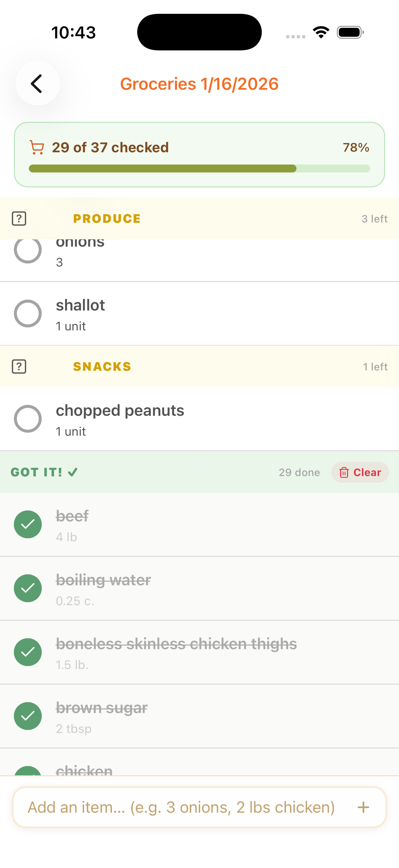Clear all checked items
The image size is (399, 868).
tap(360, 472)
